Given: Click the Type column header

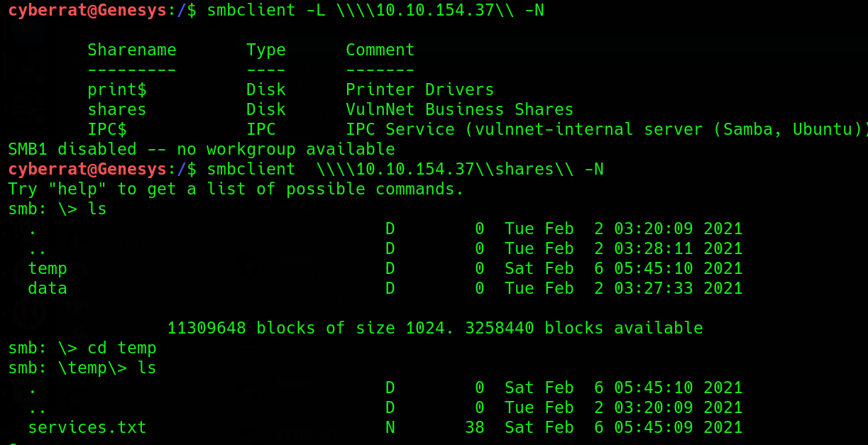Looking at the screenshot, I should point(266,50).
